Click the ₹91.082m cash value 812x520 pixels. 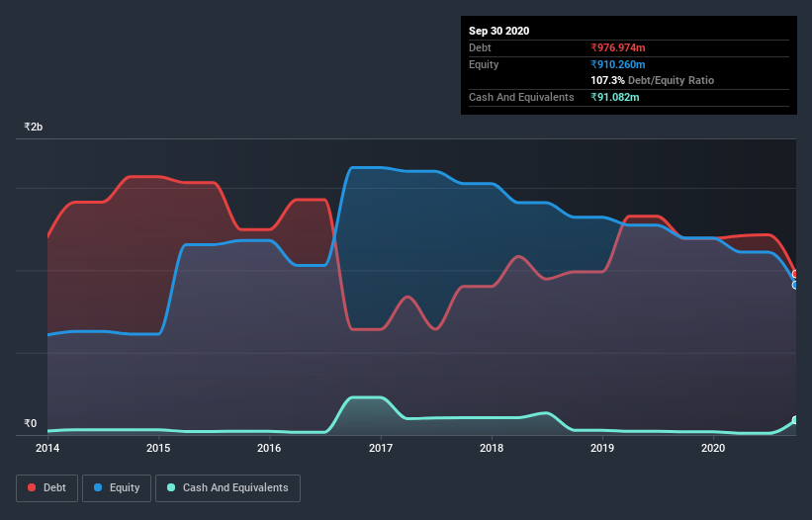615,97
